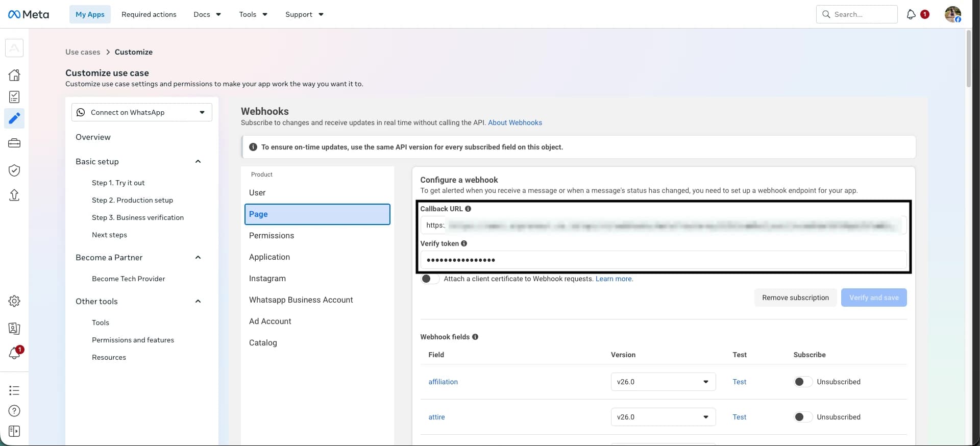Click the Verify token info icon
Viewport: 980px width, 446px height.
(x=464, y=243)
